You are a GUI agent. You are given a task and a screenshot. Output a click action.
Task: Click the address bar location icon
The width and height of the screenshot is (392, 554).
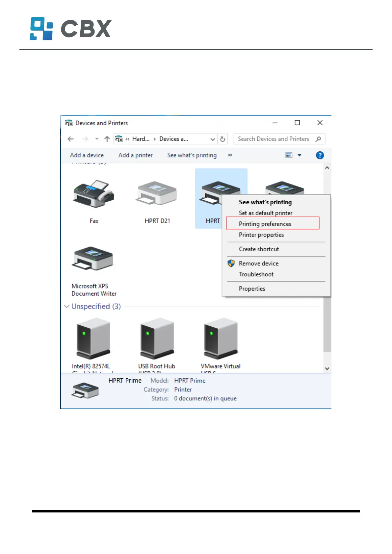(119, 139)
